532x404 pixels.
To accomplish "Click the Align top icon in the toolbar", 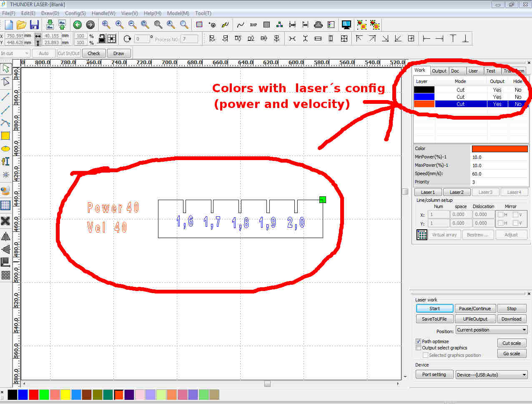I will pyautogui.click(x=238, y=38).
